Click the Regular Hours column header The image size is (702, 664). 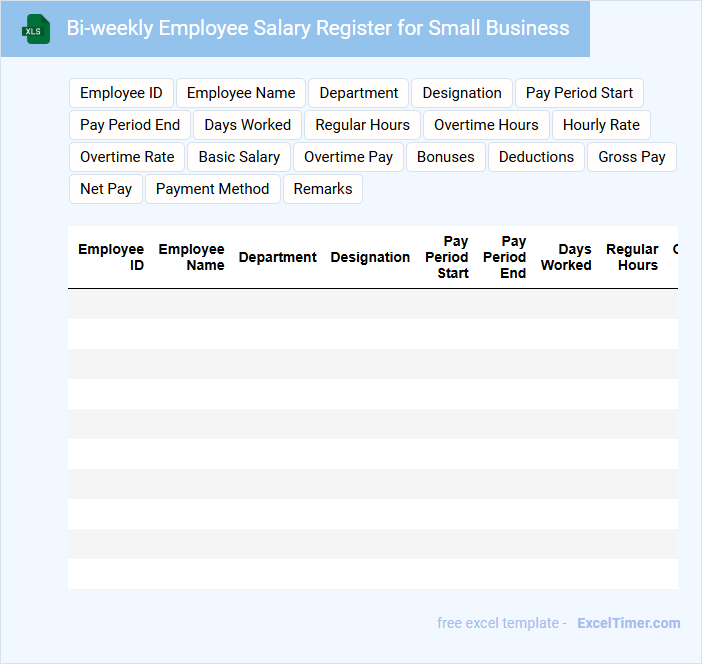632,257
